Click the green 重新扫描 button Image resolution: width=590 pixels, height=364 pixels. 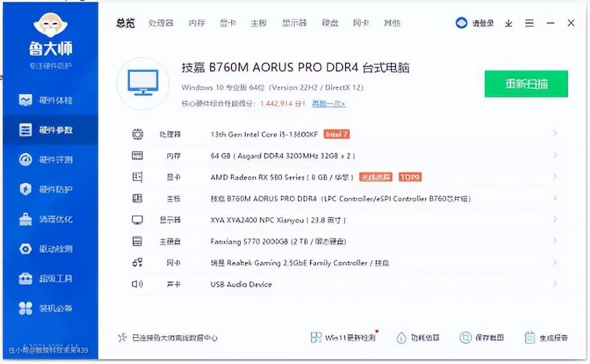[526, 83]
